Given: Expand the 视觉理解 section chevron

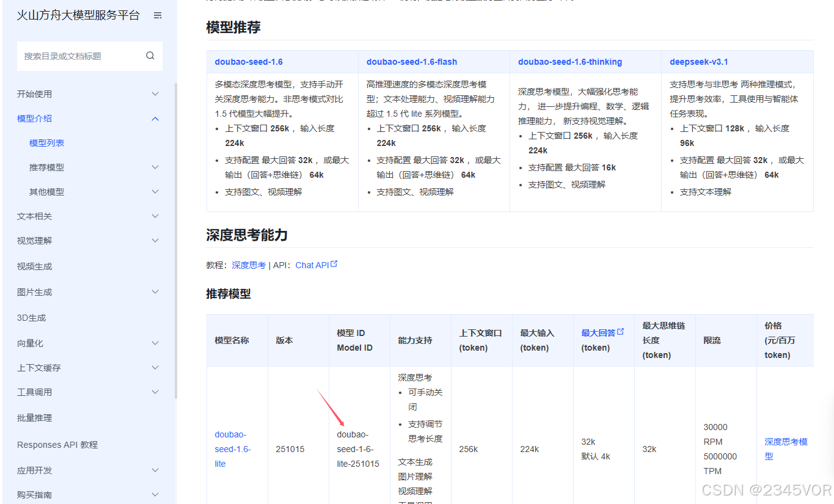Looking at the screenshot, I should click(x=155, y=241).
